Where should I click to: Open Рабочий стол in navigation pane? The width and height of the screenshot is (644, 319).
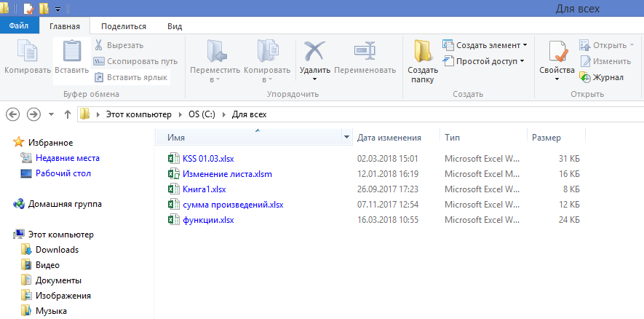tap(63, 173)
